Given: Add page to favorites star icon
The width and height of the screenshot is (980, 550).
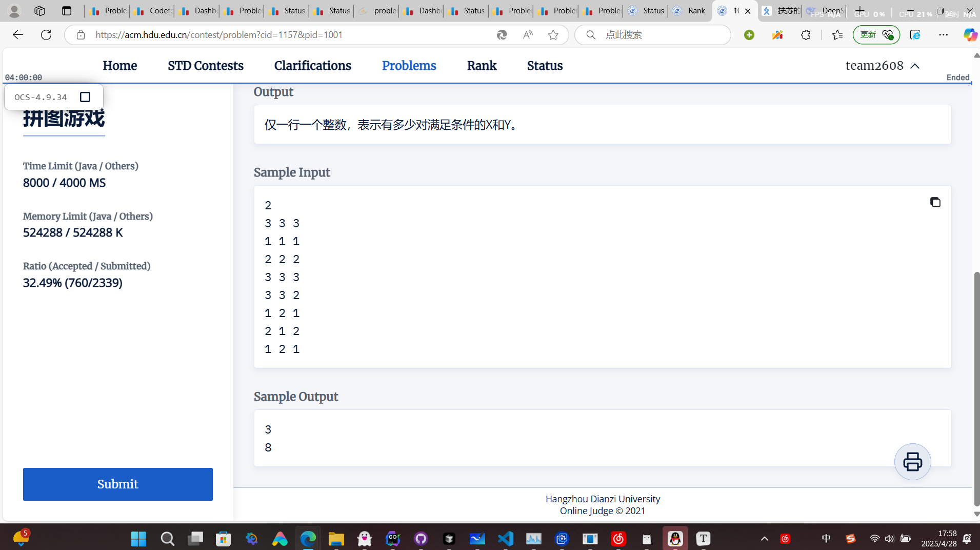Looking at the screenshot, I should coord(553,35).
